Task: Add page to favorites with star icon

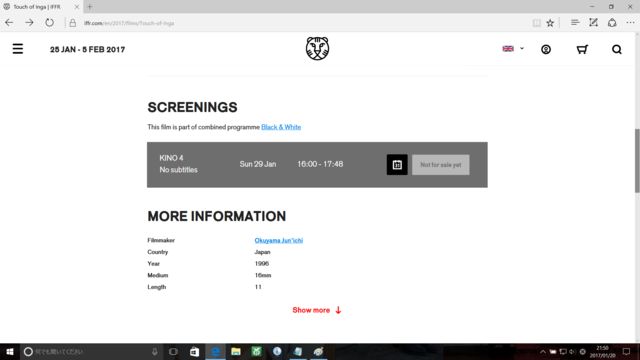Action: (550, 23)
